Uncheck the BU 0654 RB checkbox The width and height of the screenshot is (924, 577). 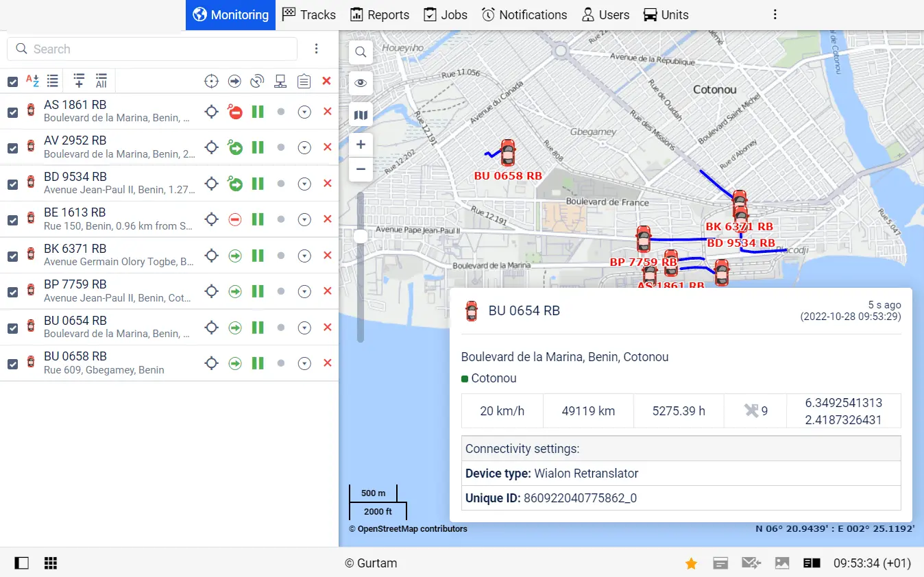coord(12,328)
